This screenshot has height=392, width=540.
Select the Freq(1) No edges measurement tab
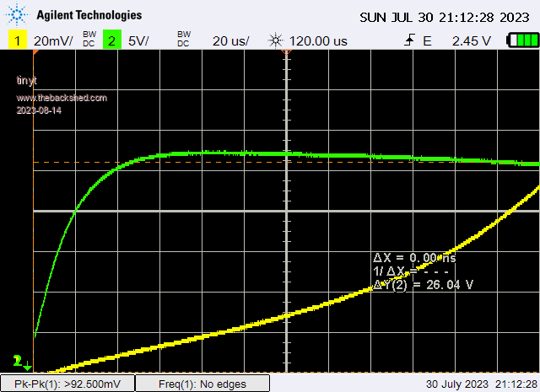click(202, 384)
